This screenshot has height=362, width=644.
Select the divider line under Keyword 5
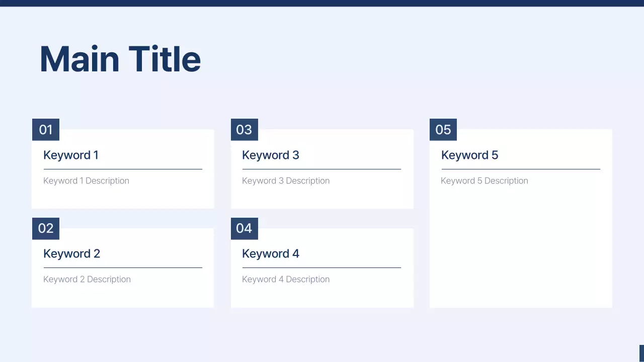click(x=521, y=169)
